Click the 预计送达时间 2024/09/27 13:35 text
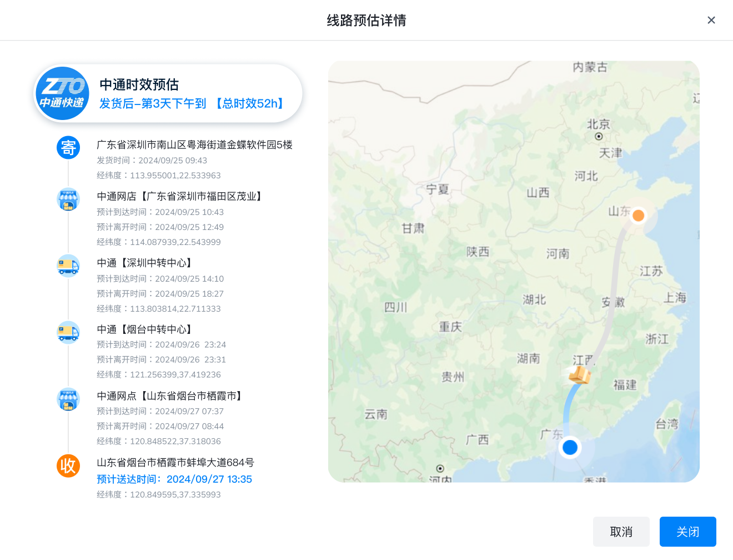733x560 pixels. tap(174, 479)
